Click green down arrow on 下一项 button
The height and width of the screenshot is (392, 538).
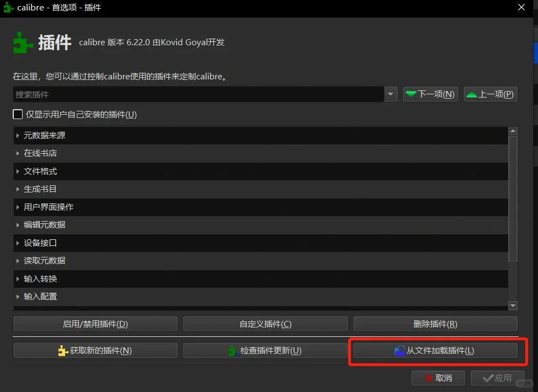click(x=411, y=94)
